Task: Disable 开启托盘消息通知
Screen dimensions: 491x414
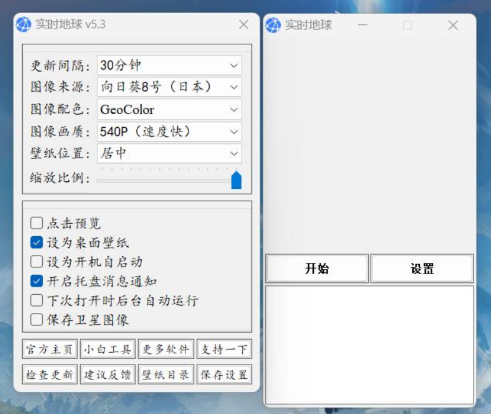Action: 36,281
